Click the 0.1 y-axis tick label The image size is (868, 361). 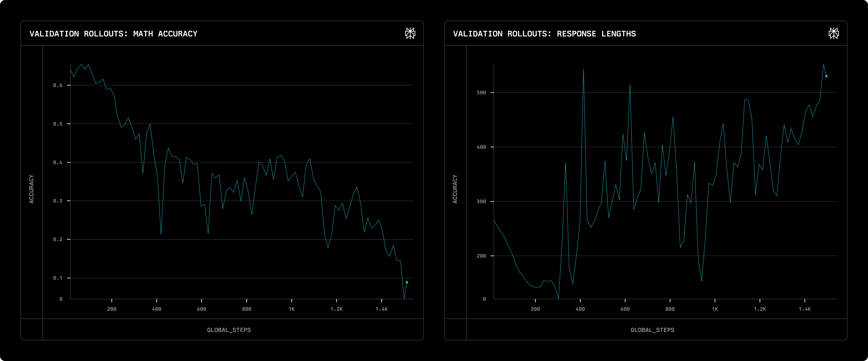coord(58,278)
